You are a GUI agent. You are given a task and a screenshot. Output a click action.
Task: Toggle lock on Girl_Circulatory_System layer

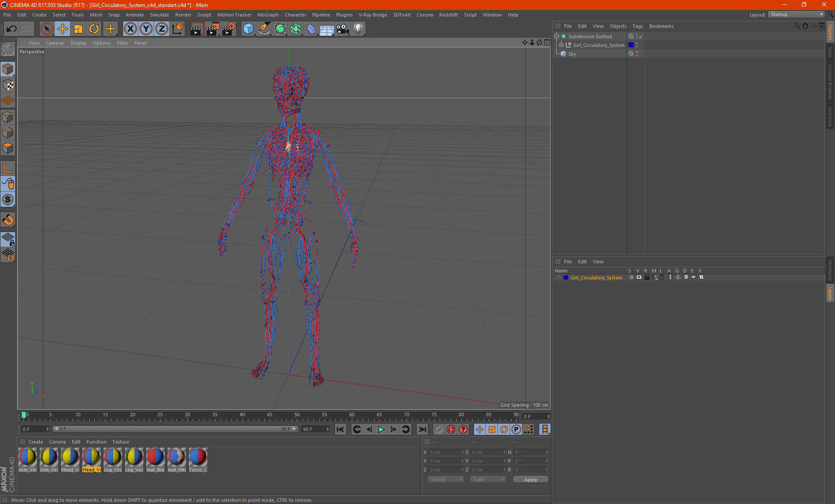tap(662, 277)
